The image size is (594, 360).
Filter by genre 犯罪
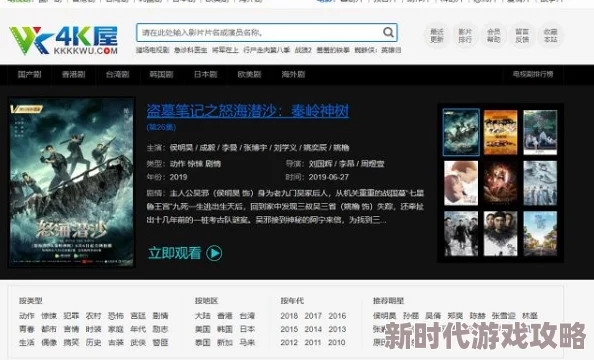tap(71, 316)
